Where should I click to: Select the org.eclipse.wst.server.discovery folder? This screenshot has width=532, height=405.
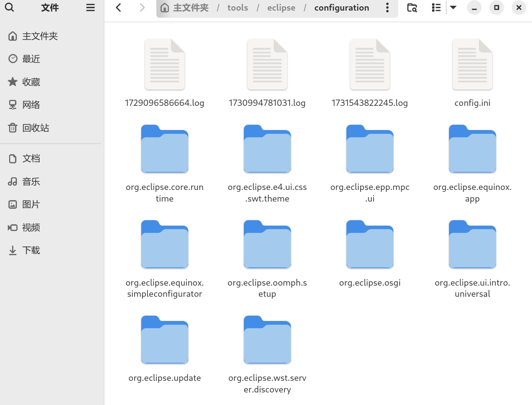pyautogui.click(x=267, y=340)
